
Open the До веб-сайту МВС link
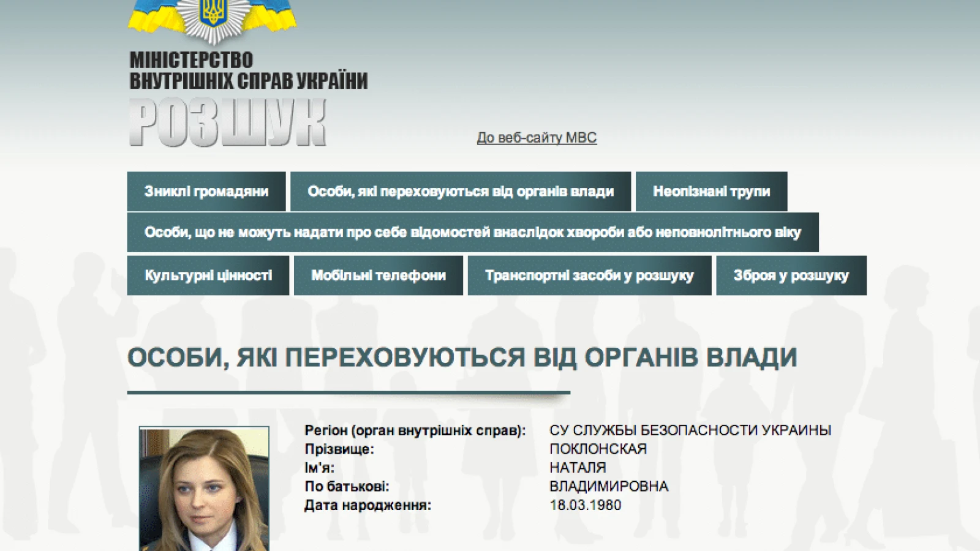tap(537, 138)
